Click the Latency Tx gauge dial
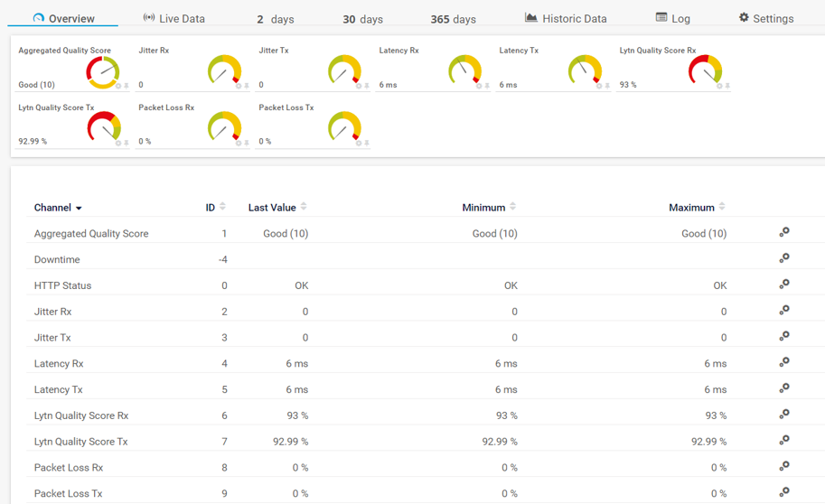This screenshot has height=504, width=825. (585, 70)
